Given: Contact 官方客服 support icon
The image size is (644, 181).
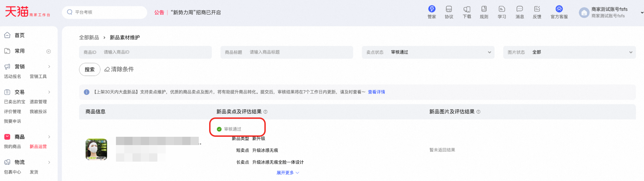Looking at the screenshot, I should [559, 9].
